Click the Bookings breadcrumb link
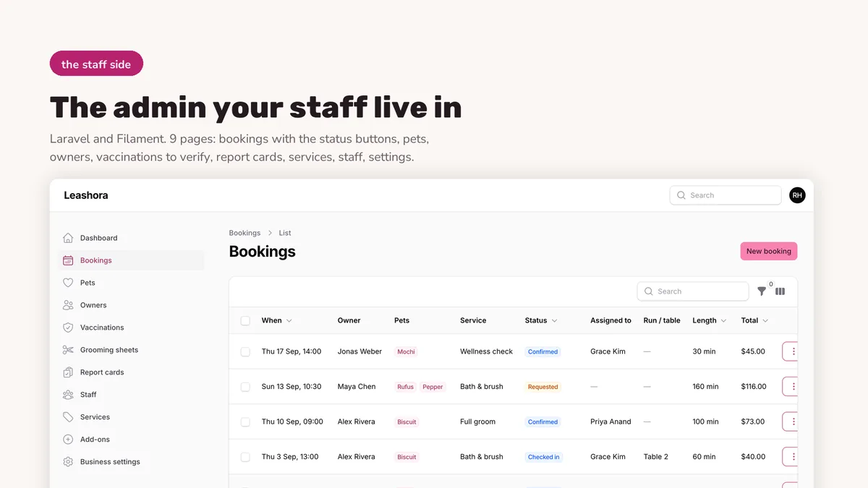Screen dimensions: 868x488 pos(244,233)
